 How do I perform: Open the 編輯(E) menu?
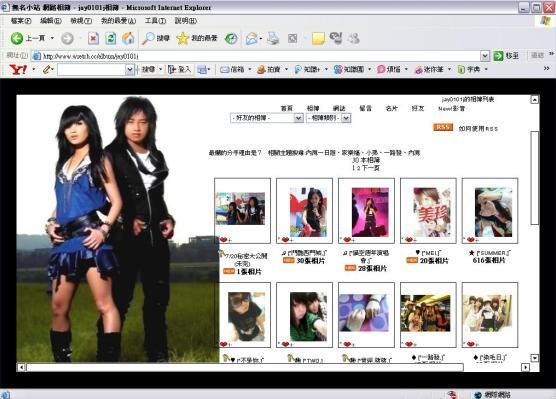[x=51, y=21]
